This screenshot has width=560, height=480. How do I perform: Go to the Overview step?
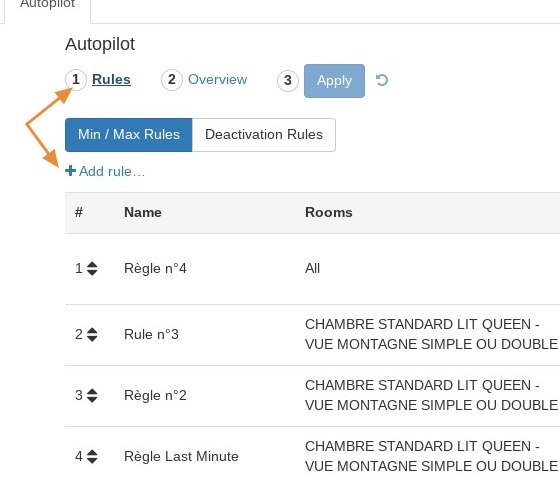[x=218, y=79]
